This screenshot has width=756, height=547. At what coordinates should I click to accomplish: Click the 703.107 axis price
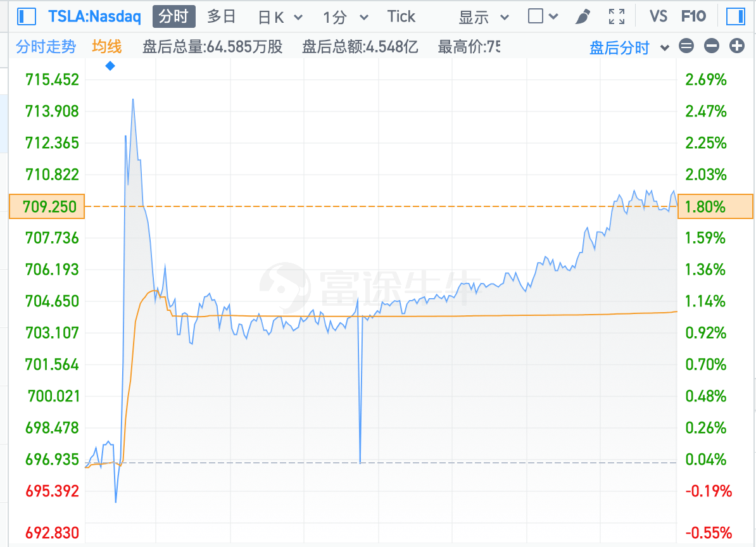pyautogui.click(x=52, y=332)
